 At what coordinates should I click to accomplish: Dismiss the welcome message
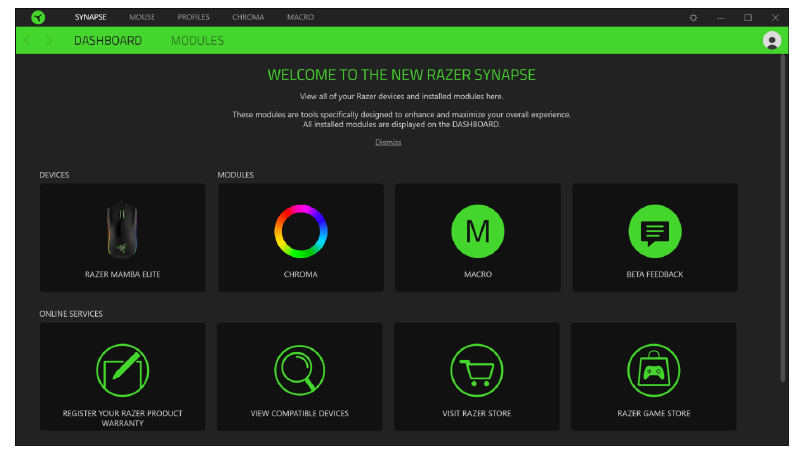[388, 142]
